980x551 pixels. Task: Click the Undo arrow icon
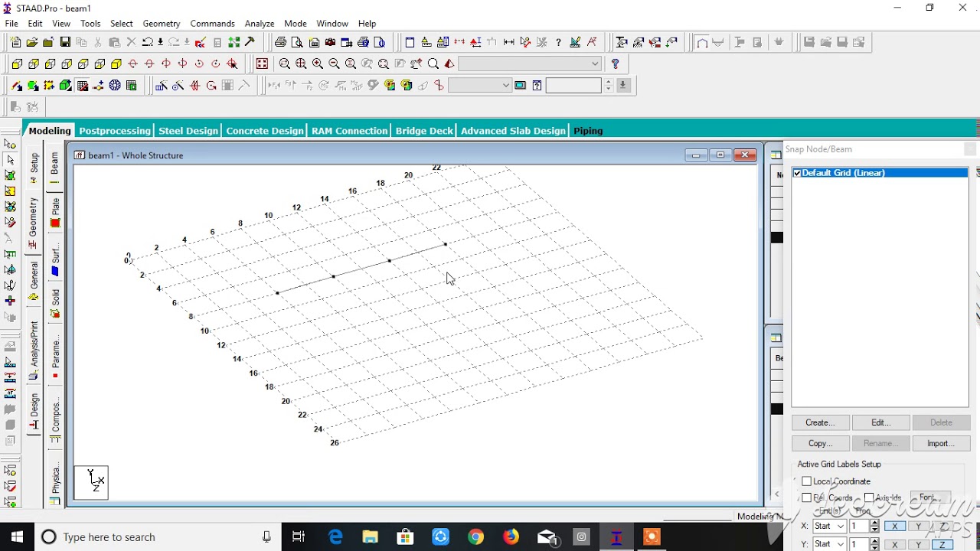point(148,42)
